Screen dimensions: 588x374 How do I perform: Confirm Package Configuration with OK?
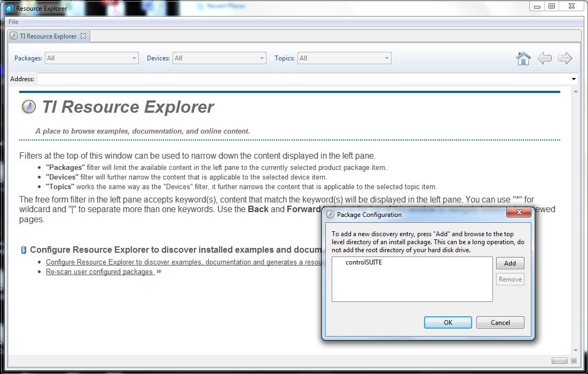(x=448, y=322)
